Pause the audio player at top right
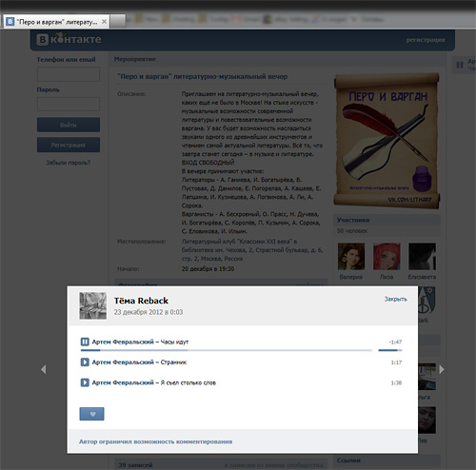Viewport: 476px width, 470px height. click(x=460, y=65)
